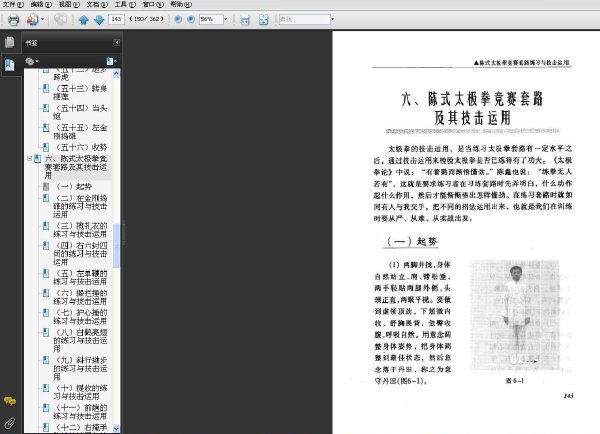Open the zoom level dropdown arrow
This screenshot has width=600, height=434.
pos(225,19)
